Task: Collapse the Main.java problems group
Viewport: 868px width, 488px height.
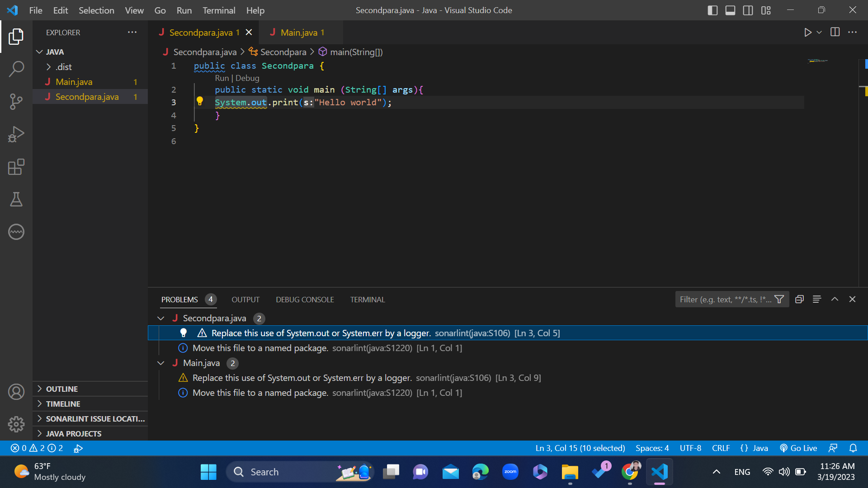Action: pyautogui.click(x=160, y=363)
